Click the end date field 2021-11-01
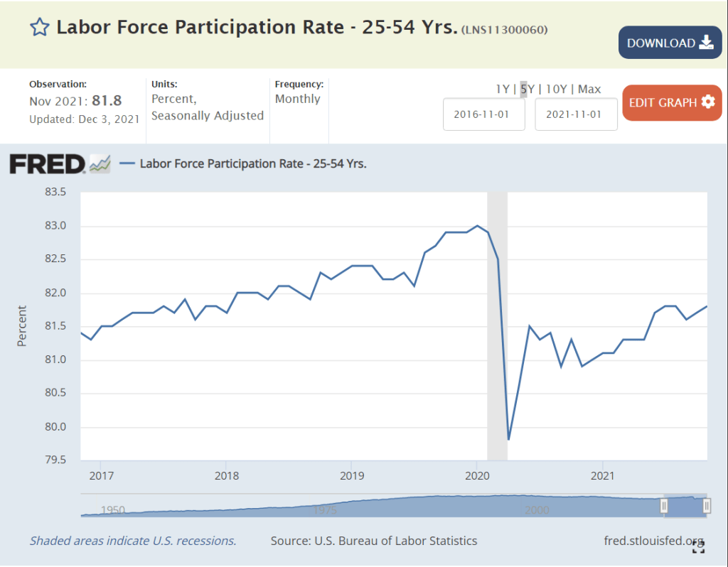The image size is (728, 567). coord(576,114)
